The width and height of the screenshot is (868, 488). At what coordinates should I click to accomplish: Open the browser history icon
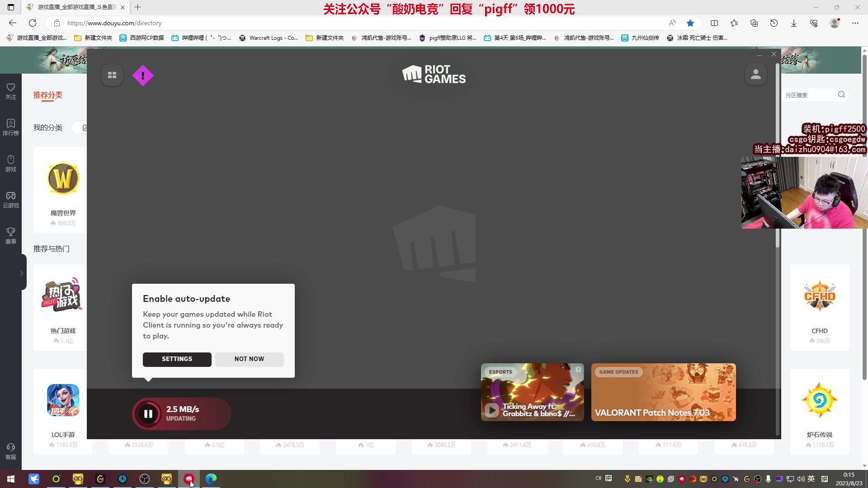[774, 23]
